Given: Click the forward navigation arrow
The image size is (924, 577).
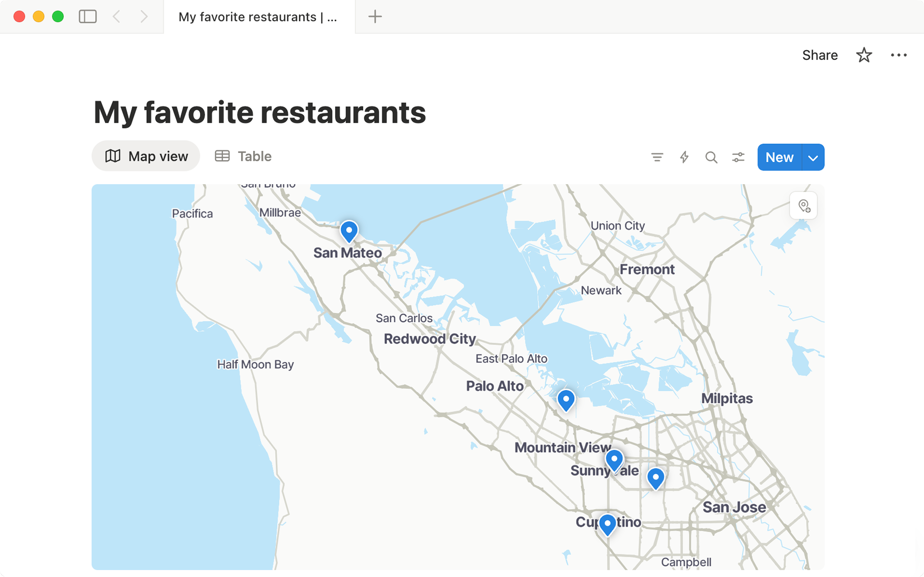Looking at the screenshot, I should tap(144, 16).
